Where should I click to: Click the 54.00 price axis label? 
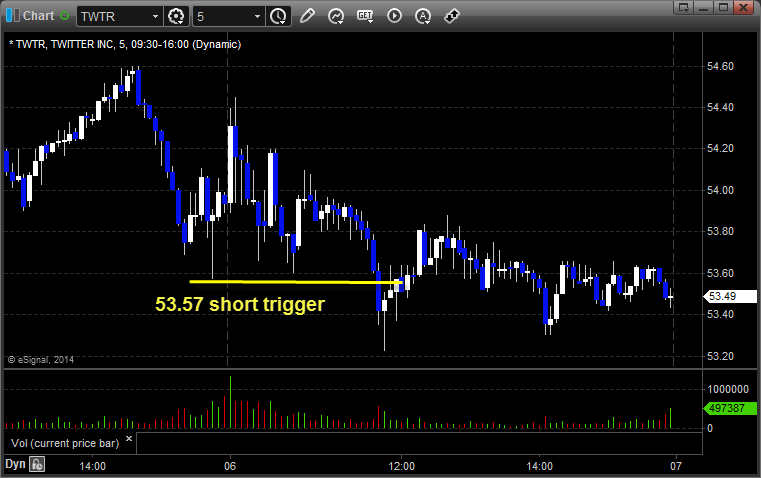pyautogui.click(x=720, y=190)
